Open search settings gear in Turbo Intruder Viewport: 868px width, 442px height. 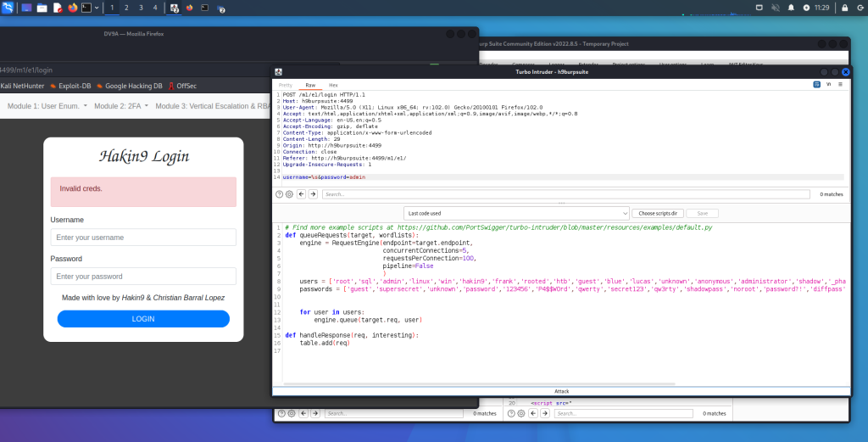coord(289,194)
